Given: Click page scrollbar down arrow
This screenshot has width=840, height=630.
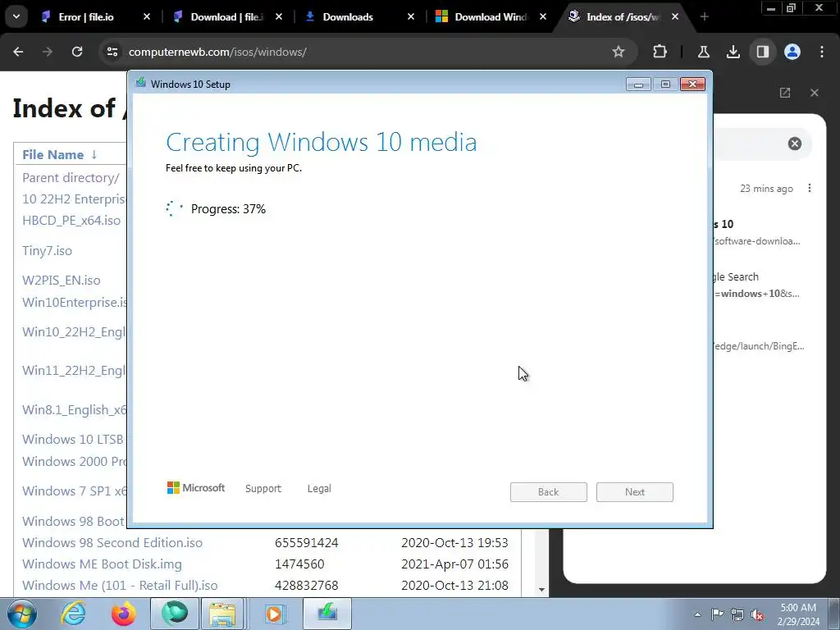Looking at the screenshot, I should coord(541,589).
